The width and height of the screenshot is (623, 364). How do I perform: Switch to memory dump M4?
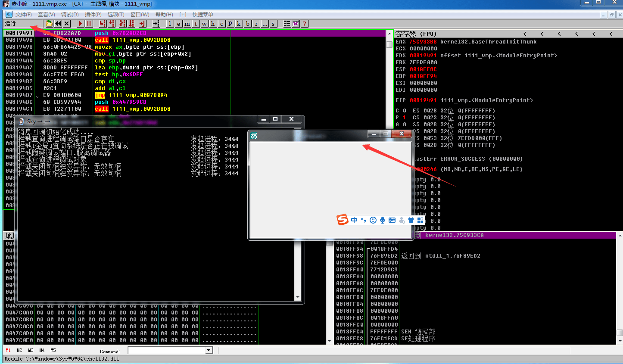pyautogui.click(x=42, y=351)
